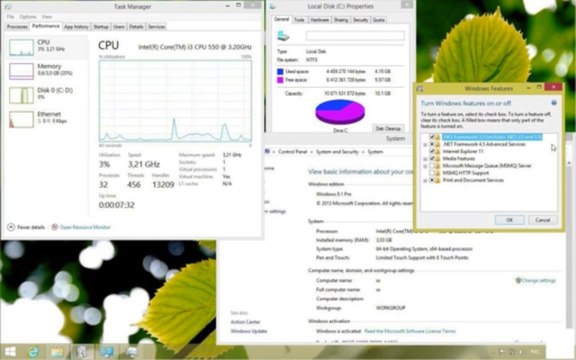The image size is (576, 360).
Task: Enable MSMQ HTTP Support checkbox
Action: [x=432, y=173]
